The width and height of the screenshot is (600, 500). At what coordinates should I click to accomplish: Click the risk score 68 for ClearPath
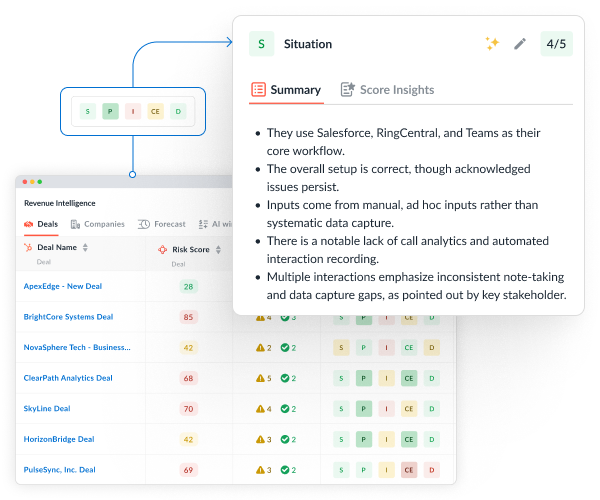[189, 378]
